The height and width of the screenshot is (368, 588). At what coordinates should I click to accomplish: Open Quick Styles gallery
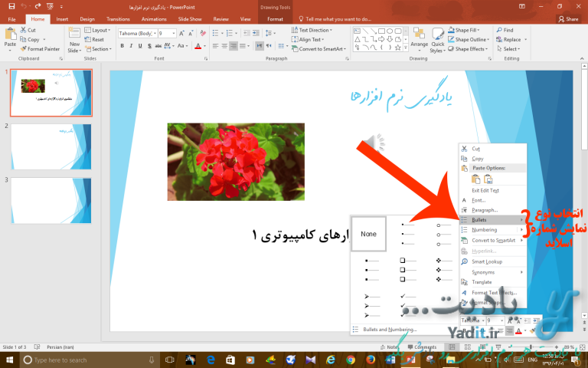tap(438, 40)
